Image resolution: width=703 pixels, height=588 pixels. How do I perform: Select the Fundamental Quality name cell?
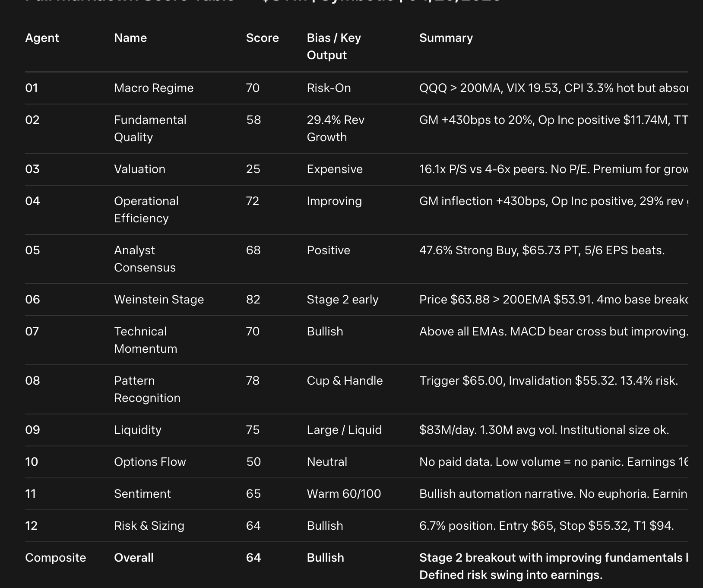(150, 129)
